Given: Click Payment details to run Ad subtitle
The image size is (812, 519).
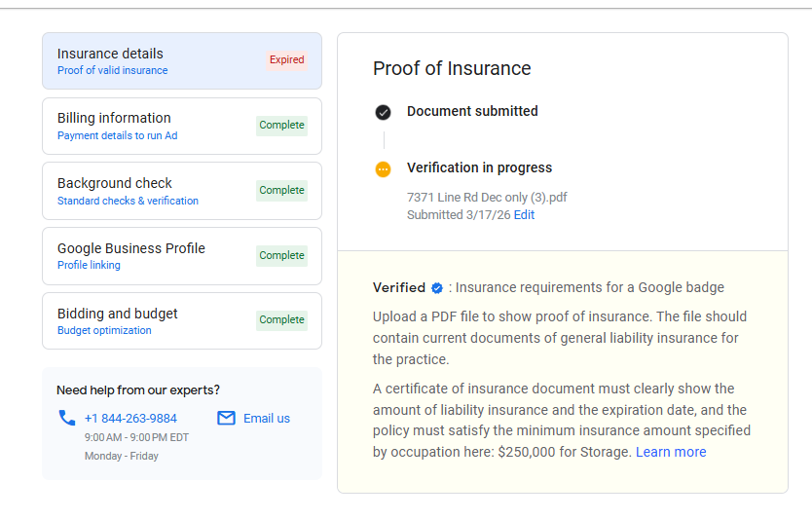Looking at the screenshot, I should (x=117, y=135).
